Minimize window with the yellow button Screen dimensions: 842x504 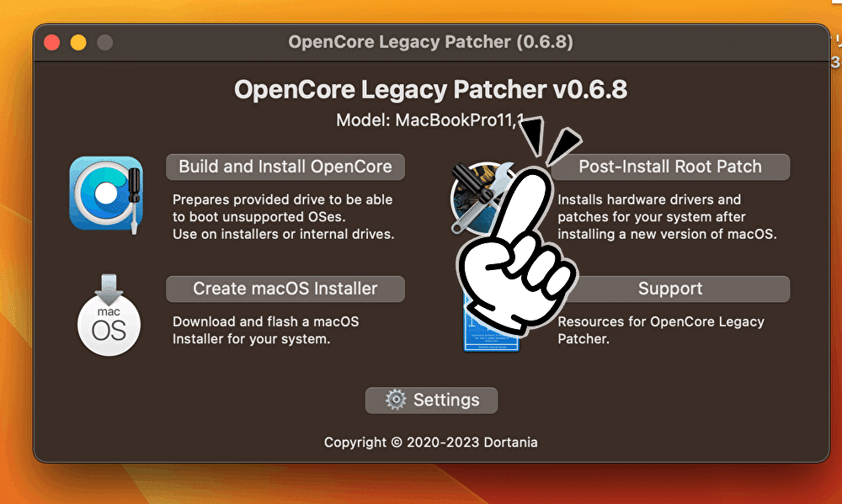tap(78, 42)
